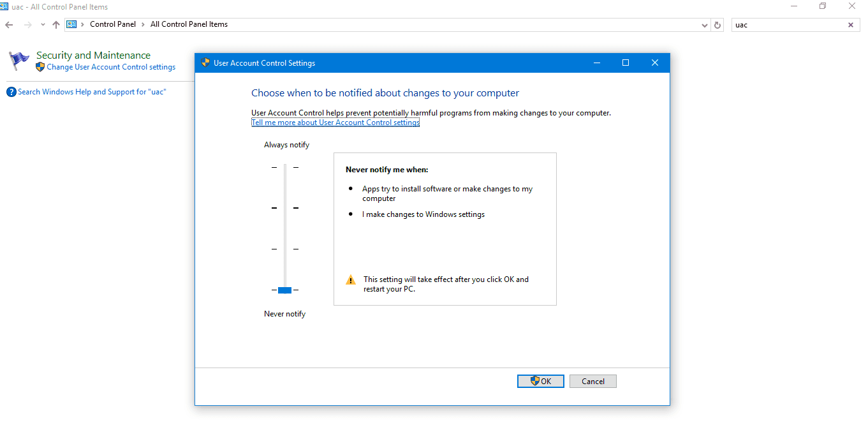Set slider to the third tick level
Image resolution: width=868 pixels, height=446 pixels.
285,249
